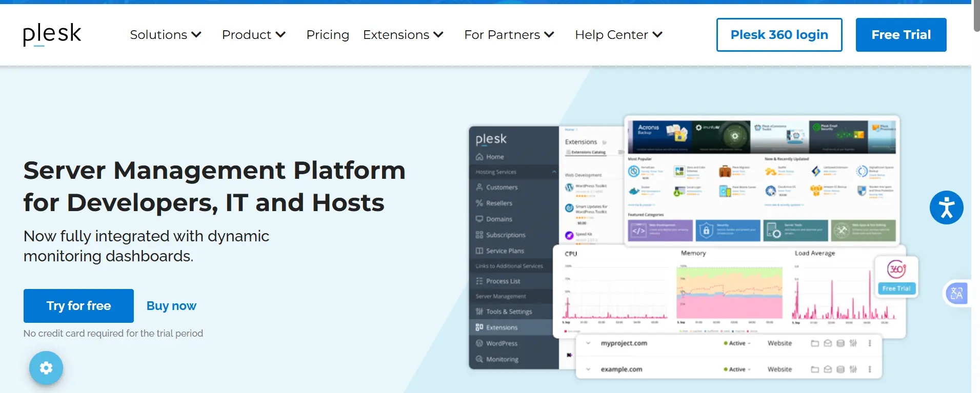Screen dimensions: 980x393
Task: Click text 'No credit card required for the trial period'
Action: click(x=113, y=334)
